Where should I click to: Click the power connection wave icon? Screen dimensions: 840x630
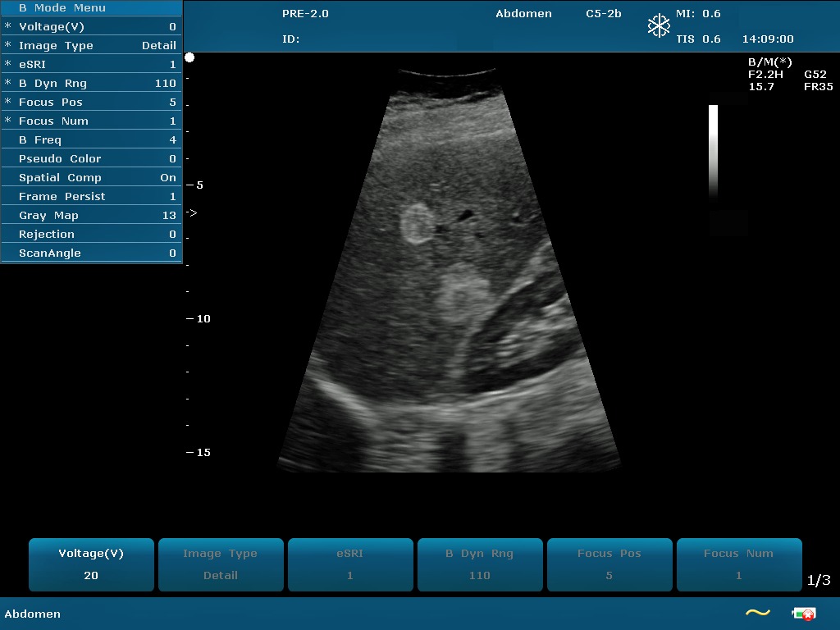[757, 613]
